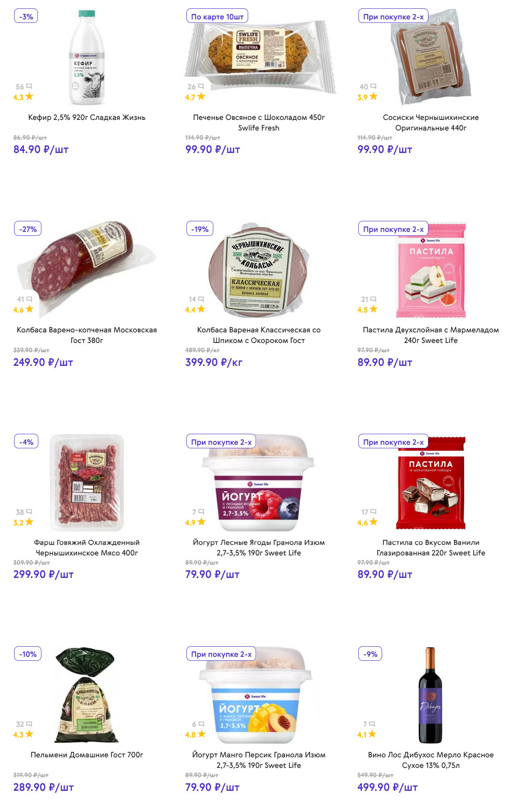Click the red wine bottle image
Screen dimensions: 532x812
coord(430,695)
